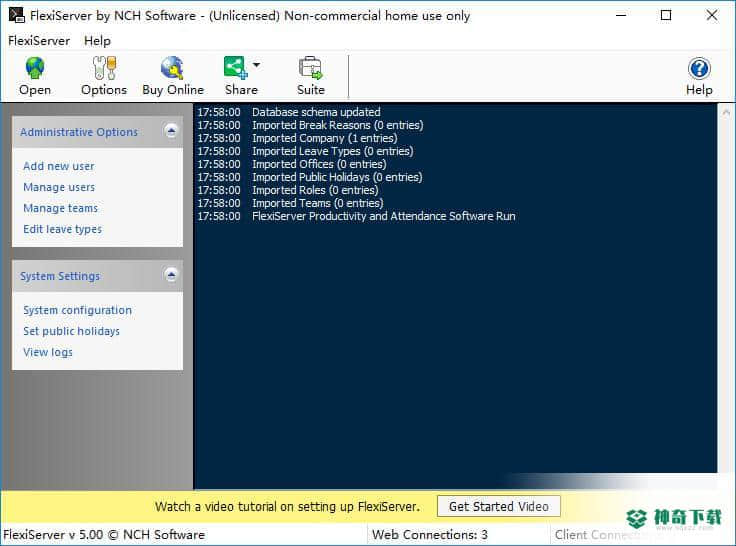Click the video tutorial banner text
This screenshot has width=736, height=546.
coord(287,507)
